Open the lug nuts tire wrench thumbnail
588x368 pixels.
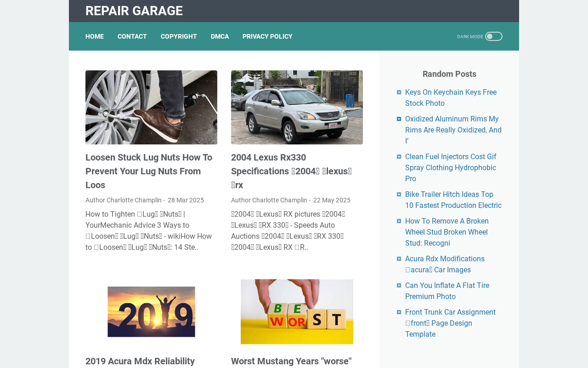[x=151, y=107]
